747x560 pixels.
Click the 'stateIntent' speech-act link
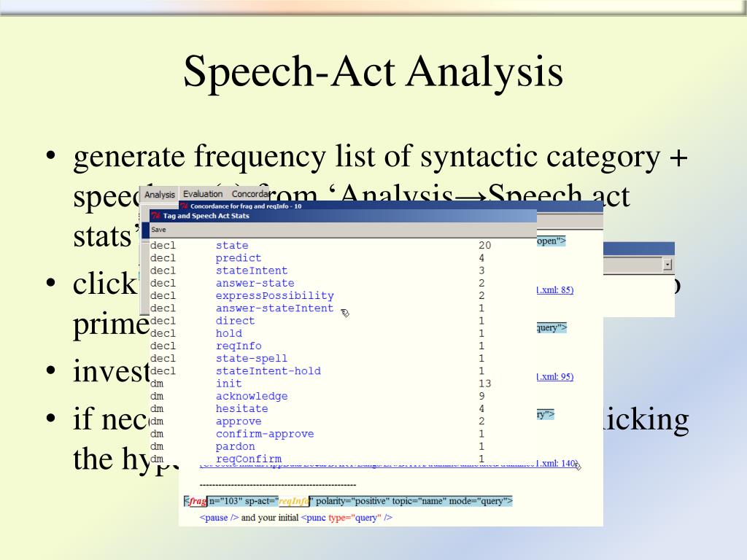[252, 271]
